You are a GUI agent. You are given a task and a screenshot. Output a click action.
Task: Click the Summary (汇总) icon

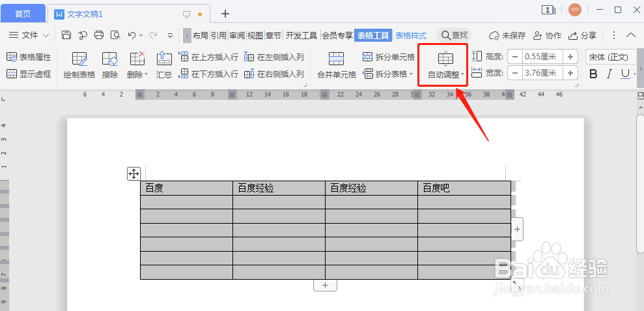click(164, 65)
